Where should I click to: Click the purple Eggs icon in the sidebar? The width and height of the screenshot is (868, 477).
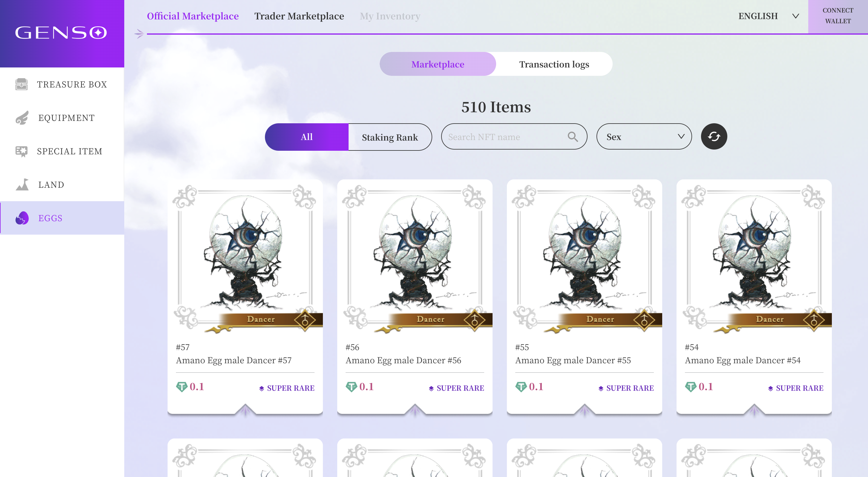[x=22, y=218]
